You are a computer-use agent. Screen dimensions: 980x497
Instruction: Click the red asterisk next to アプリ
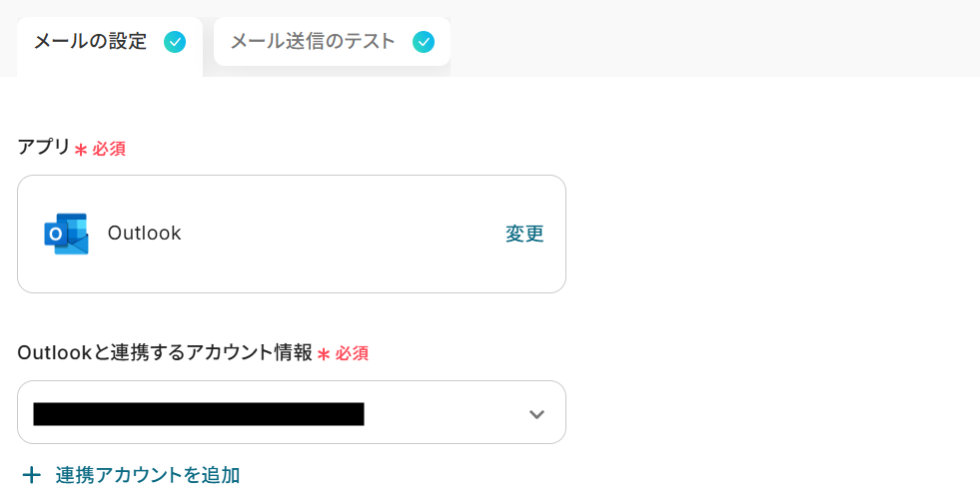click(81, 150)
